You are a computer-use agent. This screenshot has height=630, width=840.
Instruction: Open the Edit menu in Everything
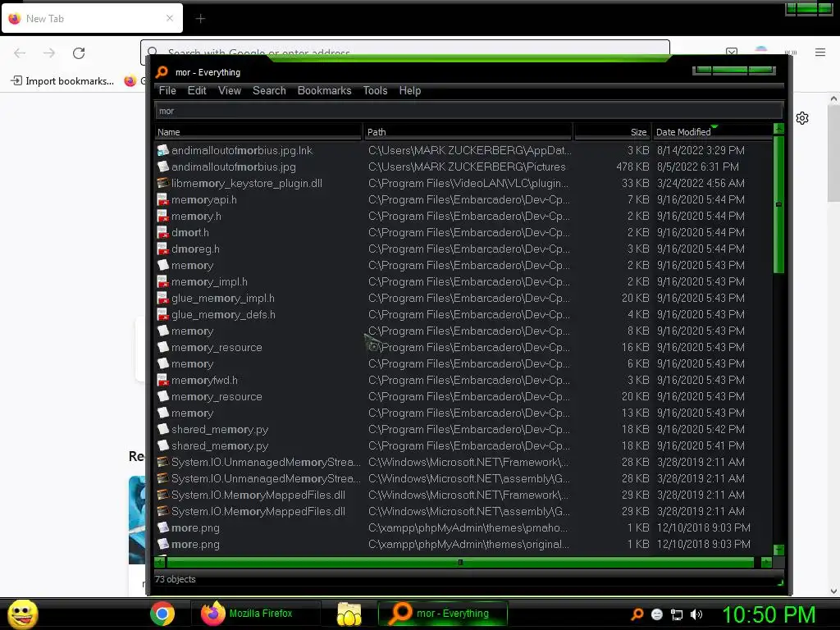(197, 90)
